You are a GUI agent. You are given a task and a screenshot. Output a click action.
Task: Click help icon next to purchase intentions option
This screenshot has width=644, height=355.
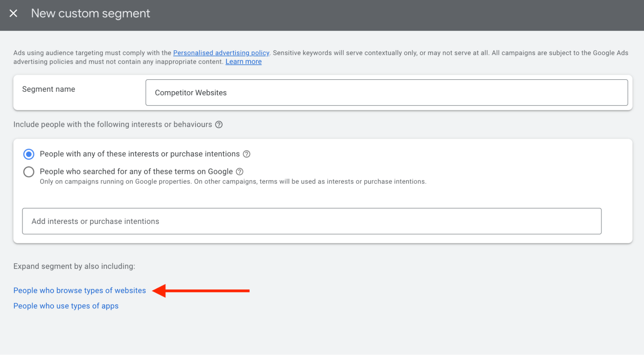tap(246, 154)
